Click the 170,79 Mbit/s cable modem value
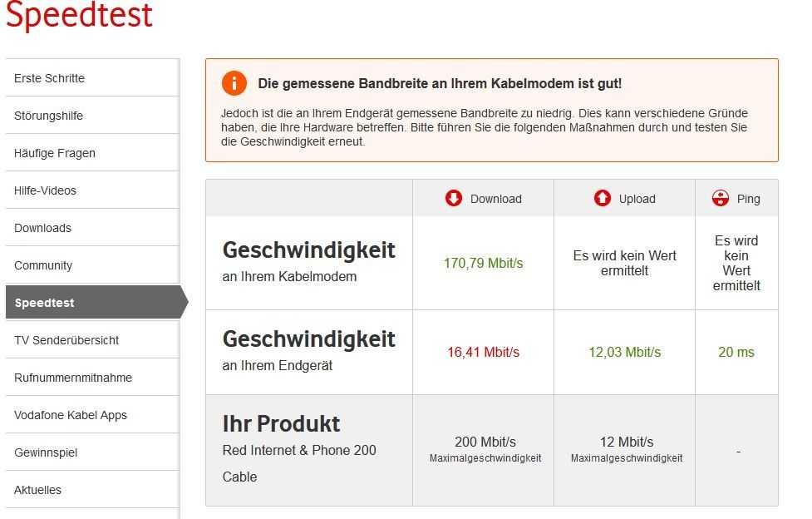Image resolution: width=812 pixels, height=519 pixels. [x=483, y=263]
